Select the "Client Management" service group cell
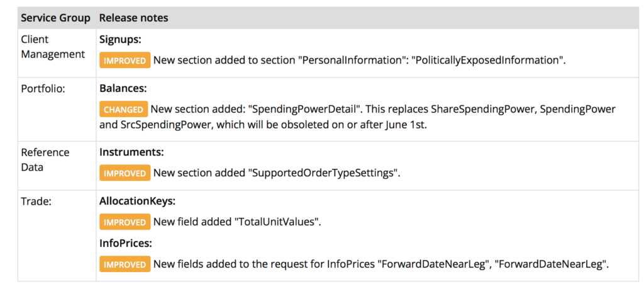Viewport: 644px width, 284px height. coord(53,47)
